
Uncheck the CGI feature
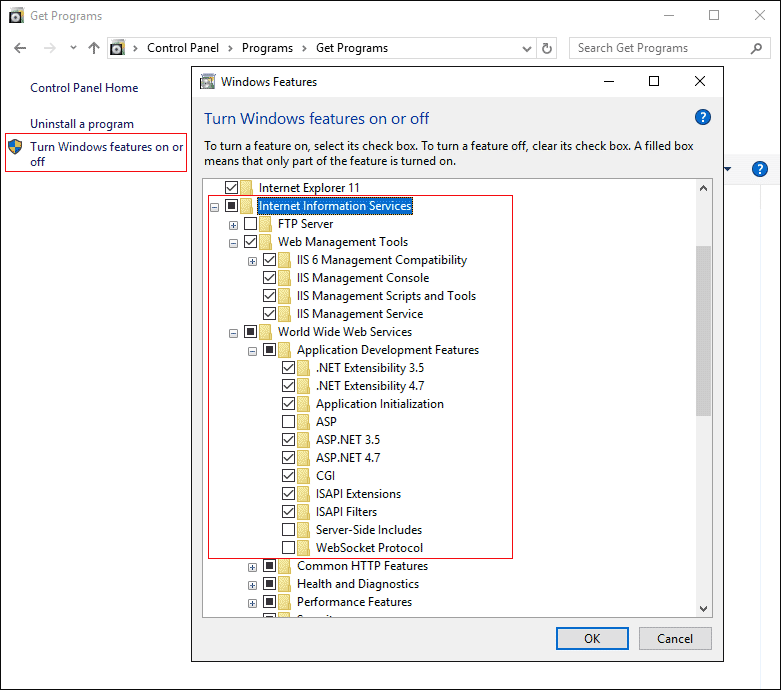[x=288, y=475]
